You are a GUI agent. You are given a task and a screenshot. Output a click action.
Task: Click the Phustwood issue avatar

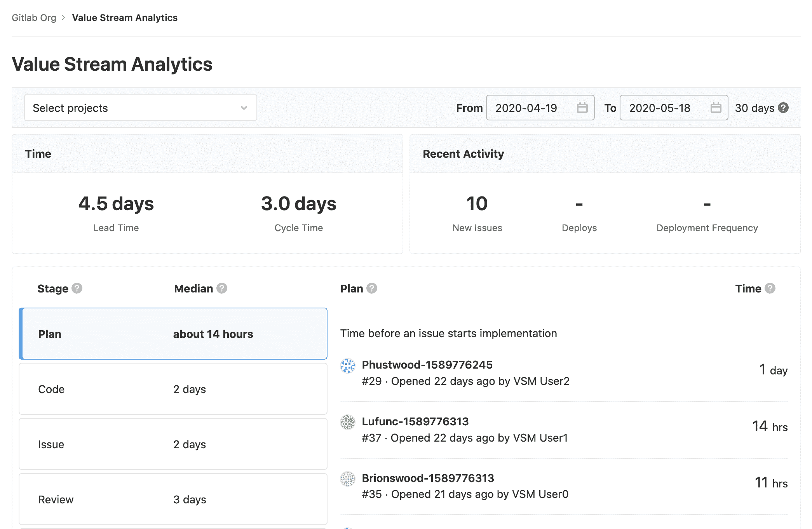tap(347, 366)
